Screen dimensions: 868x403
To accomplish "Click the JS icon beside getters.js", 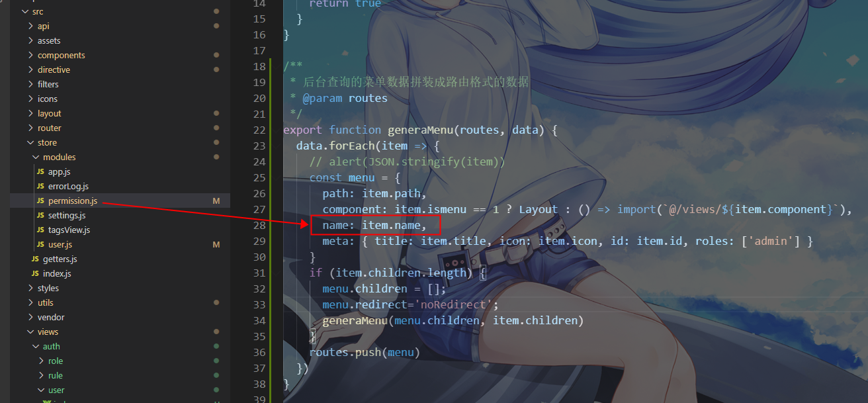I will (x=36, y=259).
